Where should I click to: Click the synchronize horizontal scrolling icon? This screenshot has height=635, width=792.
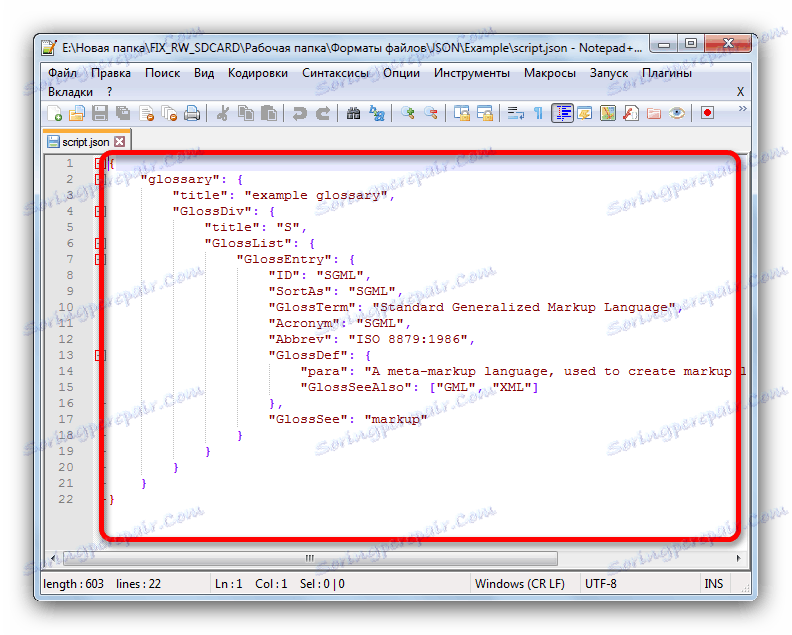coord(484,113)
